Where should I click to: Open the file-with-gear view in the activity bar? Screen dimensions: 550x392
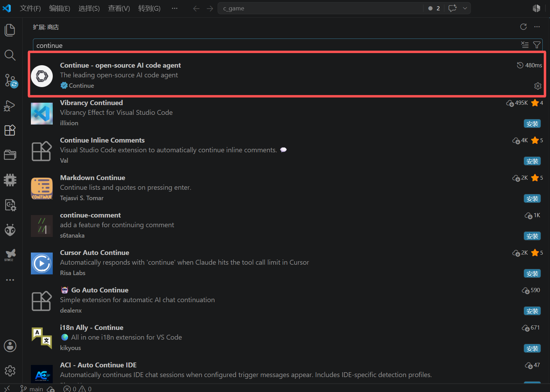coord(10,205)
